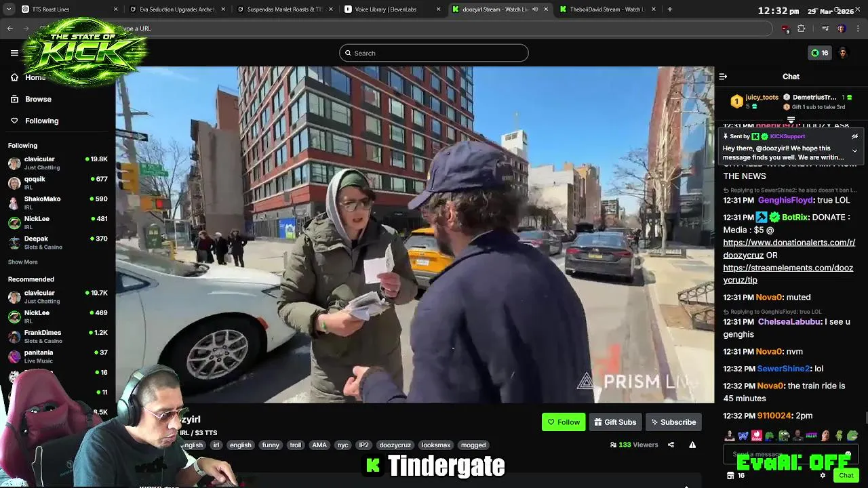
Task: Select the 'troll' stream tag
Action: tap(295, 445)
